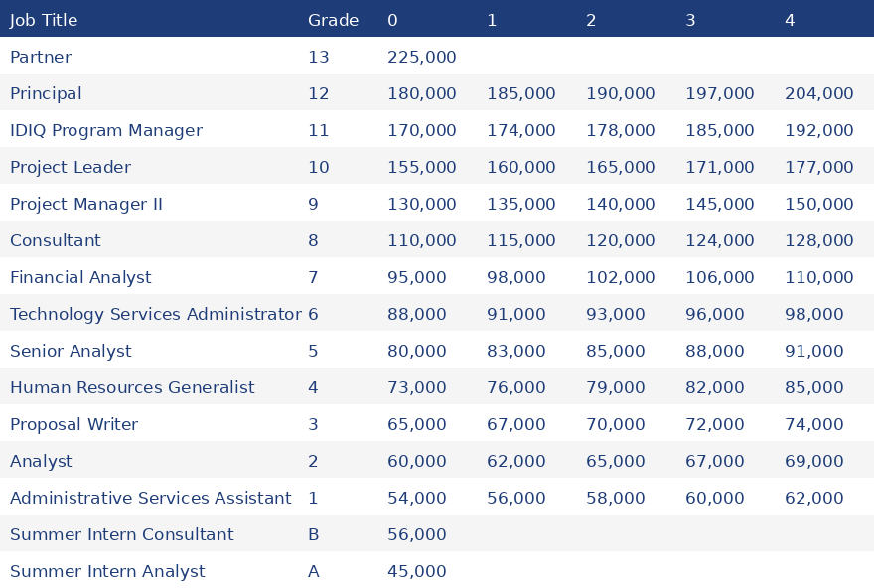This screenshot has height=588, width=874.
Task: Click the Job Title column header
Action: [44, 20]
